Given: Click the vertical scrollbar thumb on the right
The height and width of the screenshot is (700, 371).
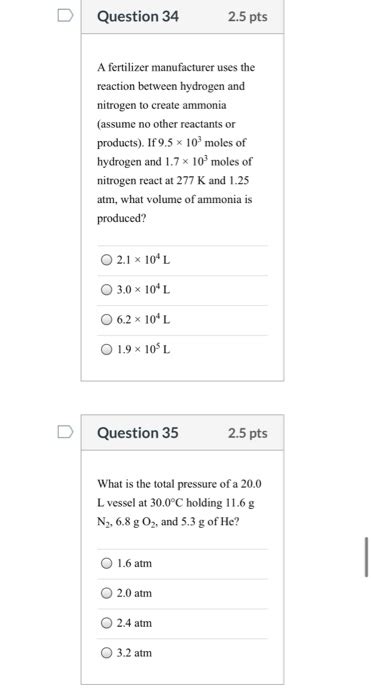Looking at the screenshot, I should tap(367, 557).
